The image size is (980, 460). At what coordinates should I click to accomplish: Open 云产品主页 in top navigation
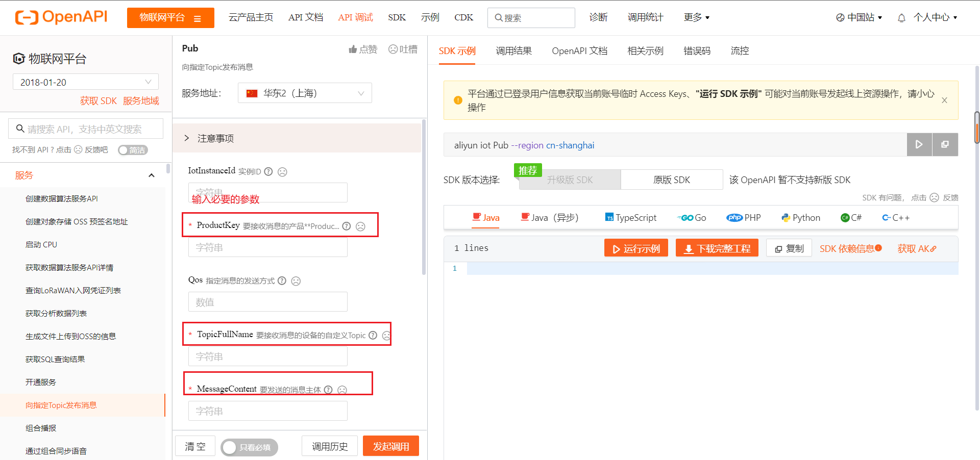(251, 17)
